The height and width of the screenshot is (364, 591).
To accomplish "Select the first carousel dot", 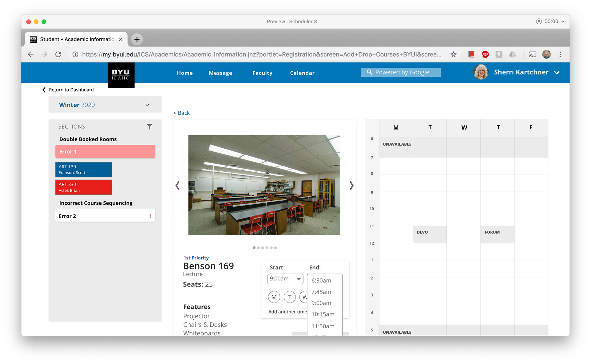I will [x=254, y=248].
